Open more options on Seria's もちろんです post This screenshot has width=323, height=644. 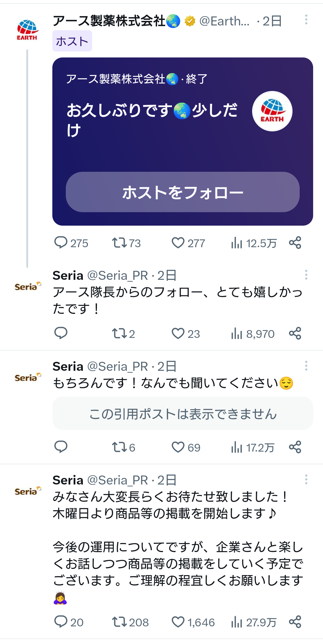pyautogui.click(x=306, y=366)
